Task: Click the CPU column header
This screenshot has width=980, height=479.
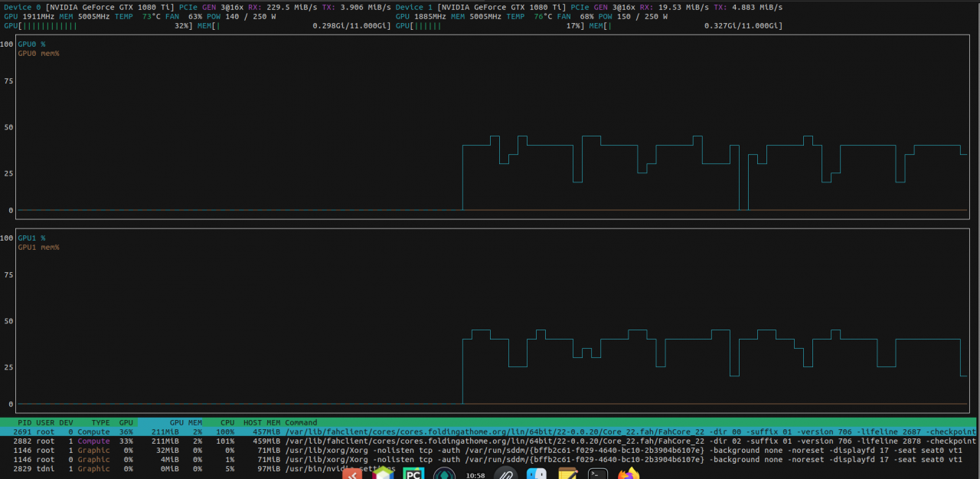Action: [227, 422]
